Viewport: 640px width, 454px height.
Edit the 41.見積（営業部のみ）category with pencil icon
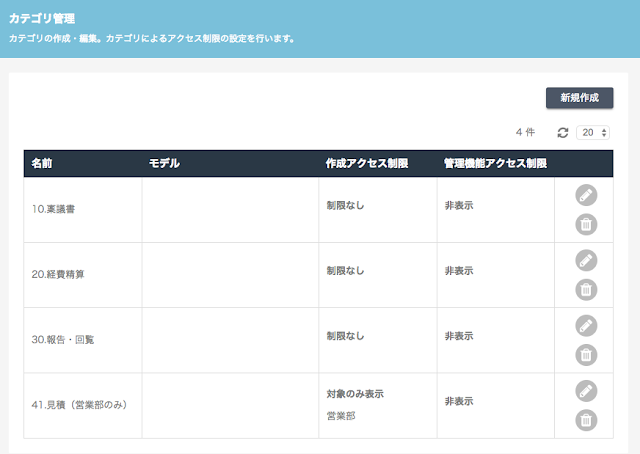tap(586, 391)
